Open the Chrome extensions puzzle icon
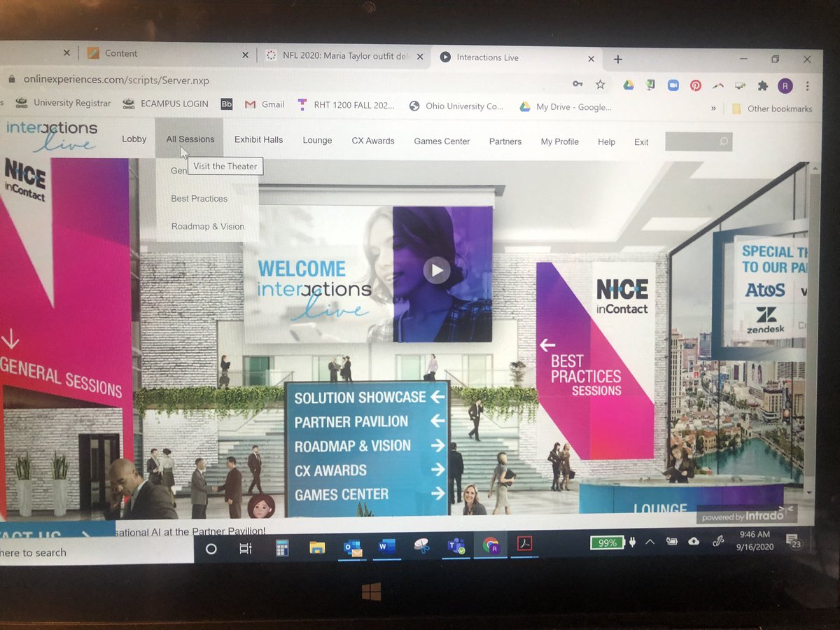840x630 pixels. [763, 86]
